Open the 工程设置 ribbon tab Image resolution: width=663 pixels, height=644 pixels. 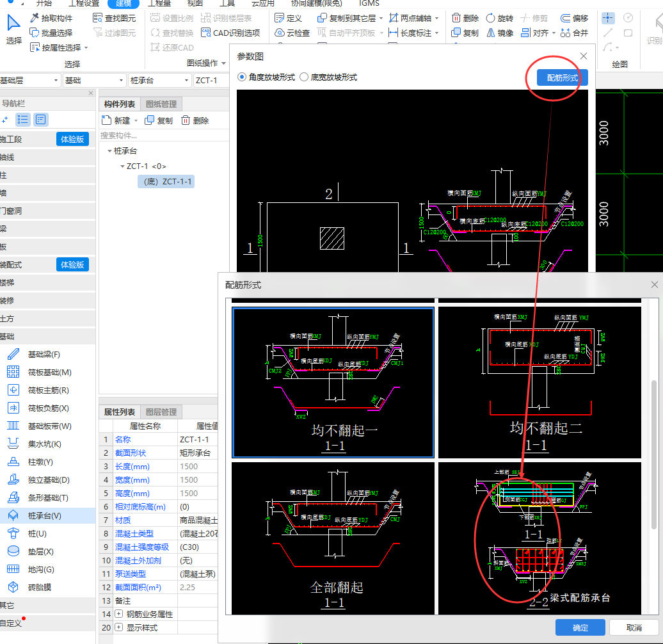click(84, 3)
